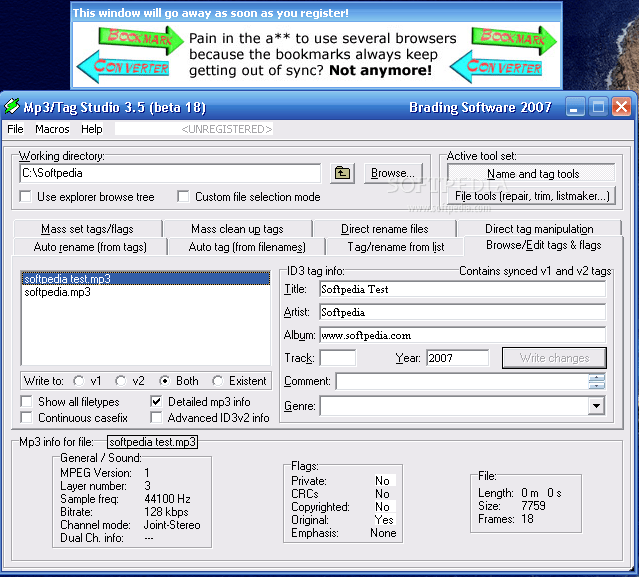Image resolution: width=639 pixels, height=577 pixels.
Task: Click the Comment field spinner arrows
Action: [x=597, y=381]
